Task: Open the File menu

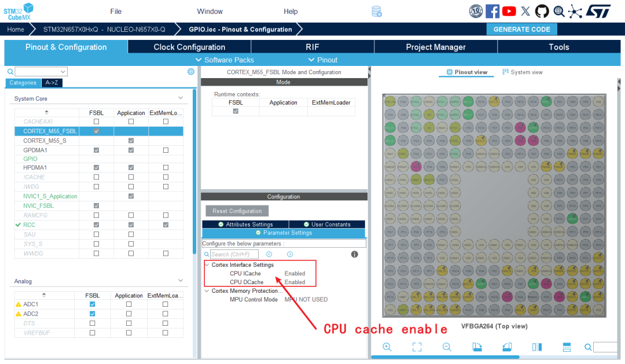Action: click(116, 11)
